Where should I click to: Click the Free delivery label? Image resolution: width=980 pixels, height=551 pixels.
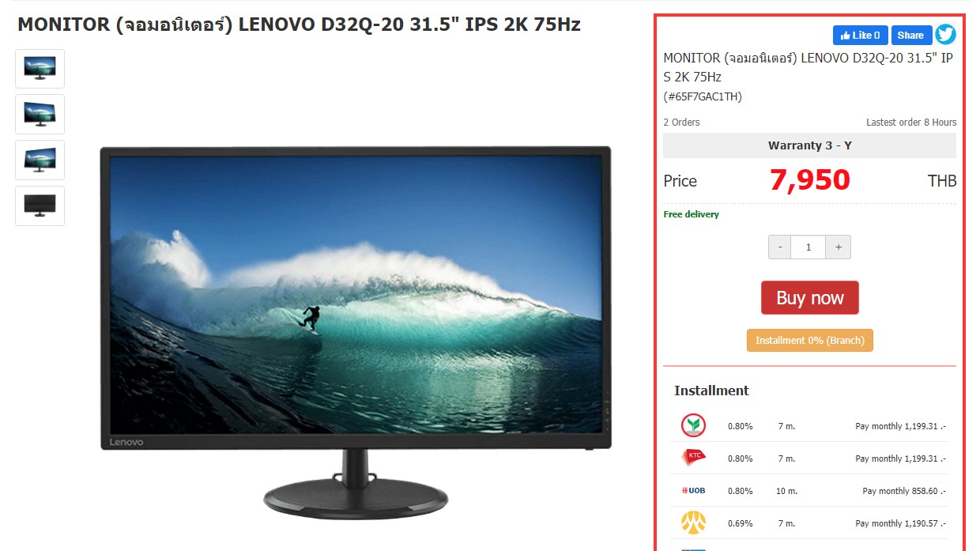pyautogui.click(x=692, y=214)
